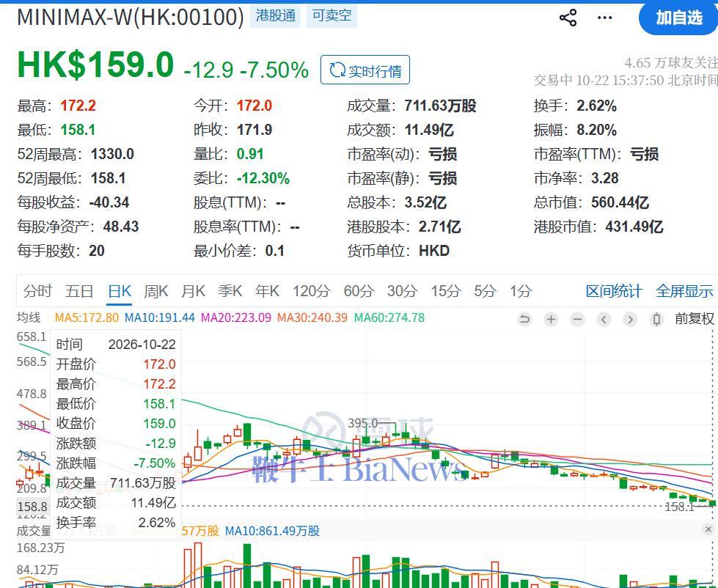The height and width of the screenshot is (588, 718).
Task: Switch to 15分 chart tab
Action: pos(445,291)
